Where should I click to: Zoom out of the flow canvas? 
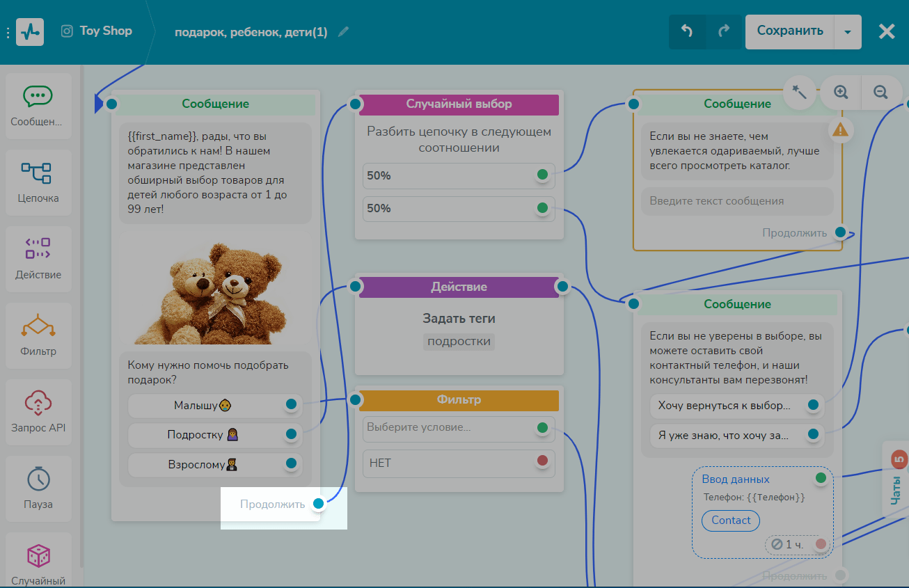coord(880,92)
